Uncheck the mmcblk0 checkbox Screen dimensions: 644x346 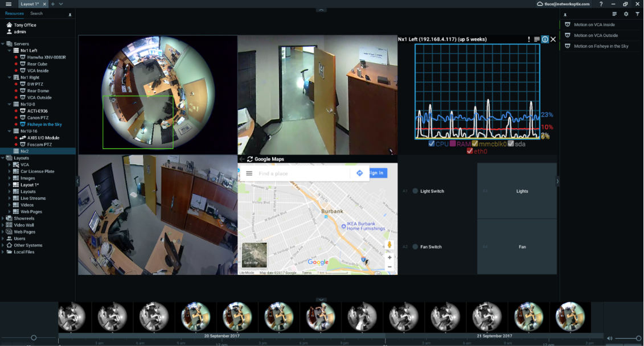(x=475, y=143)
